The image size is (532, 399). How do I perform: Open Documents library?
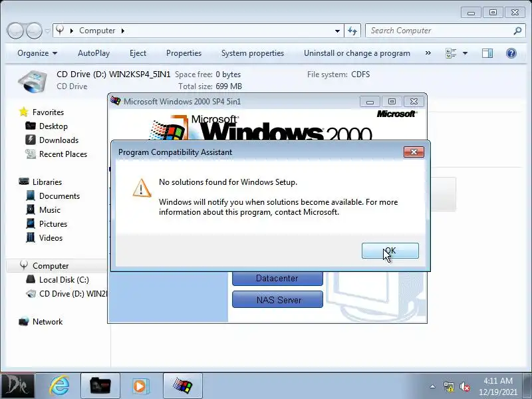pyautogui.click(x=59, y=196)
